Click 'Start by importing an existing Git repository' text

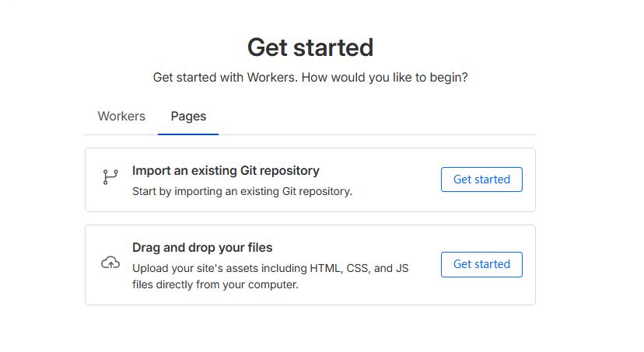[x=243, y=192]
